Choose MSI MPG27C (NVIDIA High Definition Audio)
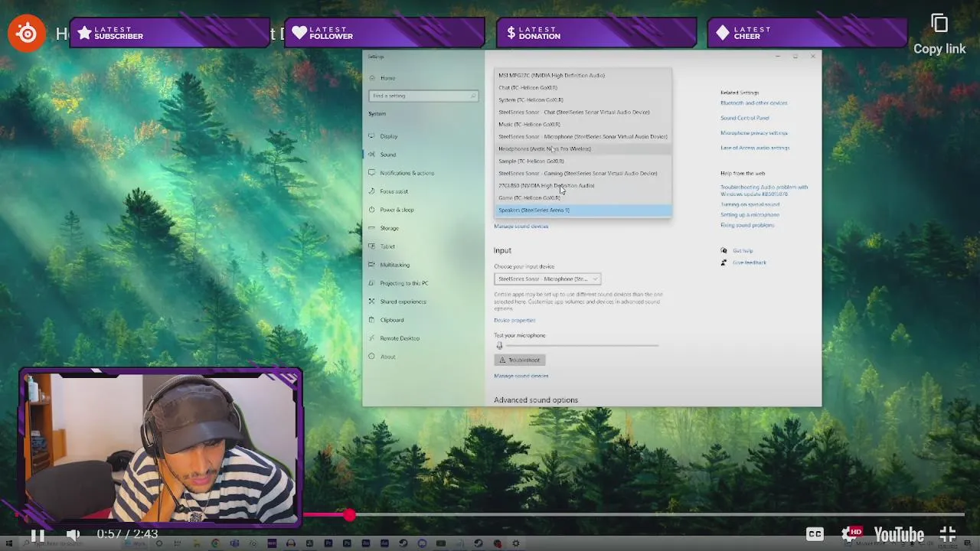The height and width of the screenshot is (551, 980). point(583,75)
